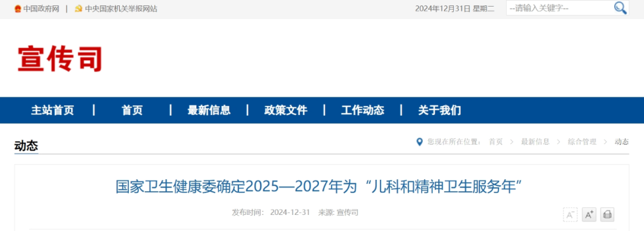Click the 动态 section heading
644x231 pixels.
26,146
